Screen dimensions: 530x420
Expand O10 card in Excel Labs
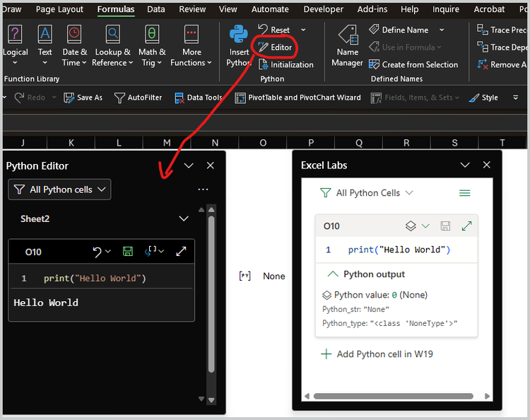pyautogui.click(x=466, y=226)
